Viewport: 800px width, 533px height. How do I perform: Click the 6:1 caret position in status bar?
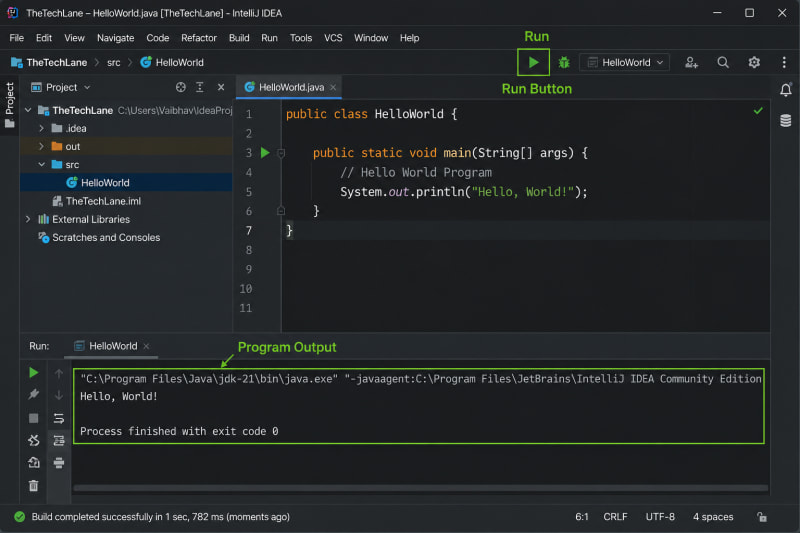click(x=582, y=517)
